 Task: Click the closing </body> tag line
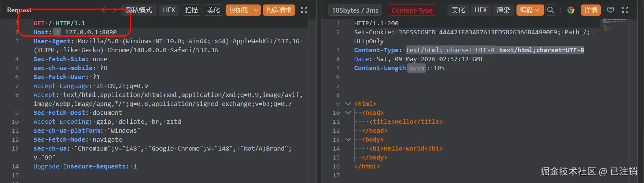pos(374,157)
